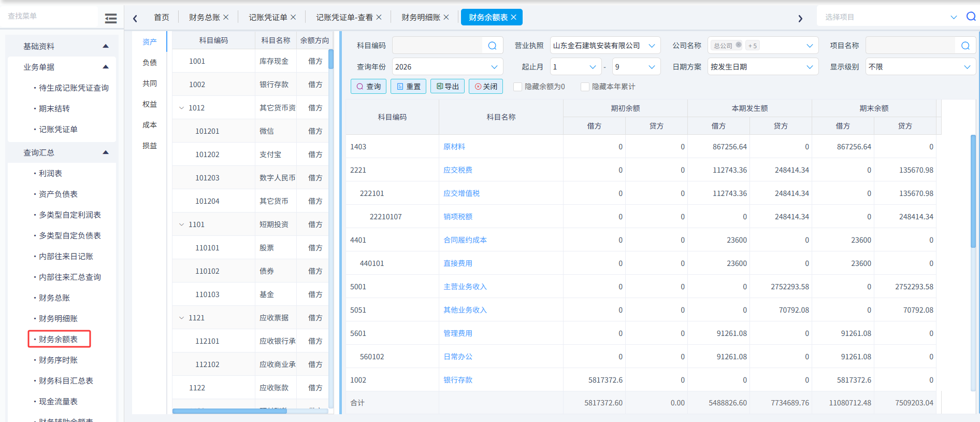This screenshot has width=980, height=422.
Task: Open the 营业执照 dropdown
Action: [x=605, y=46]
